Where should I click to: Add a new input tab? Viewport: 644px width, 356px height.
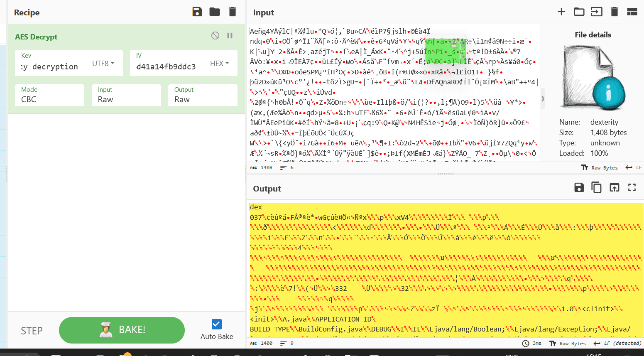(x=561, y=12)
